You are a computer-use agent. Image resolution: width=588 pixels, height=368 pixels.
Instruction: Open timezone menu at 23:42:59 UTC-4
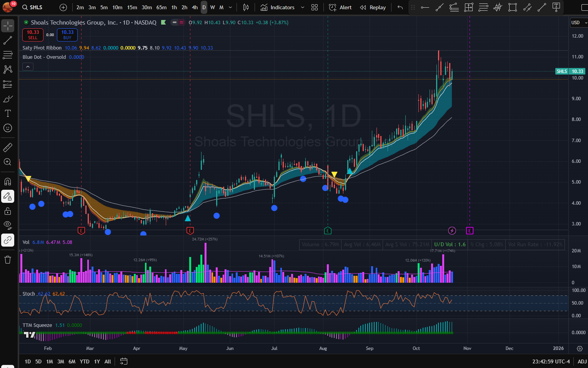pyautogui.click(x=551, y=361)
